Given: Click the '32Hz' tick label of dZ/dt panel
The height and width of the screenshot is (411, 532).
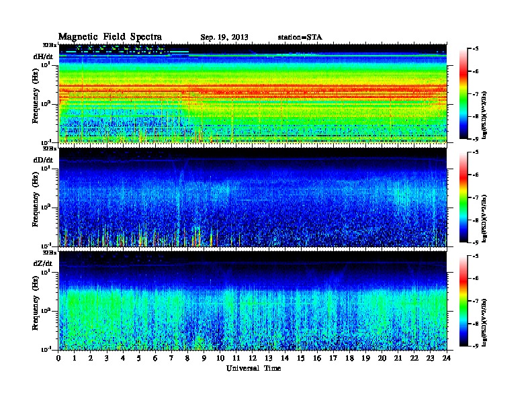Looking at the screenshot, I should 49,253.
